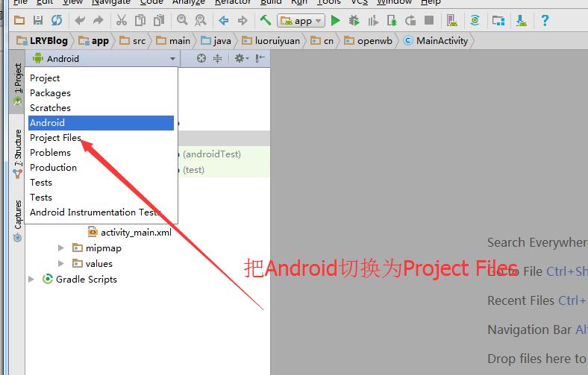Click the Copy icon in toolbar
This screenshot has height=375, width=588.
(140, 20)
